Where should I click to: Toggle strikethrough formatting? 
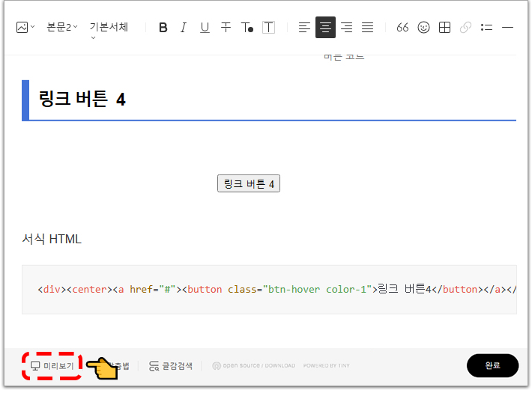point(226,28)
